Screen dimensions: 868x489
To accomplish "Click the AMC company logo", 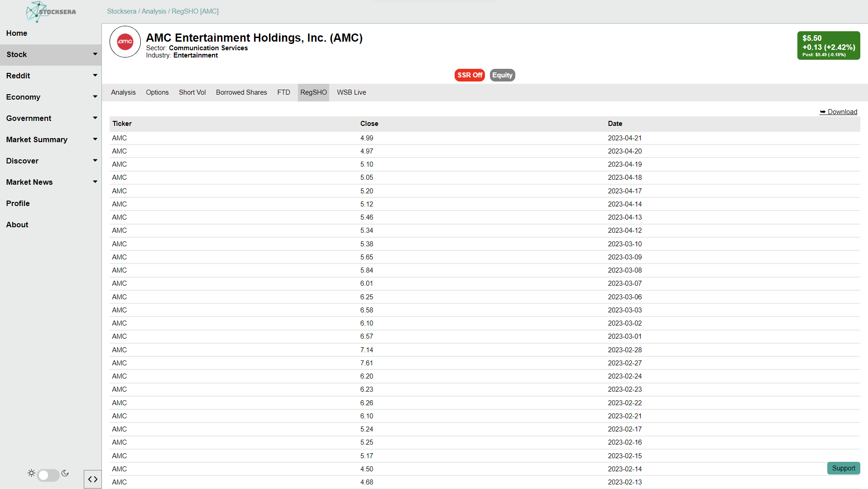I will tap(125, 42).
